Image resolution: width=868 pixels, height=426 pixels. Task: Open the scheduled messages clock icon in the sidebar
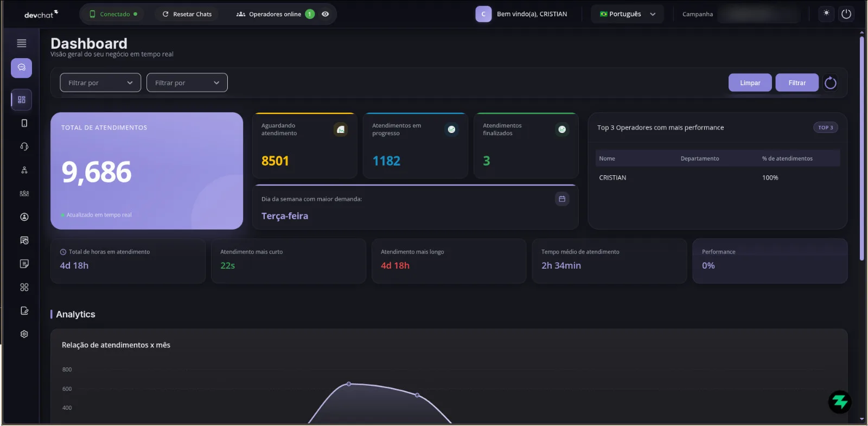click(24, 240)
